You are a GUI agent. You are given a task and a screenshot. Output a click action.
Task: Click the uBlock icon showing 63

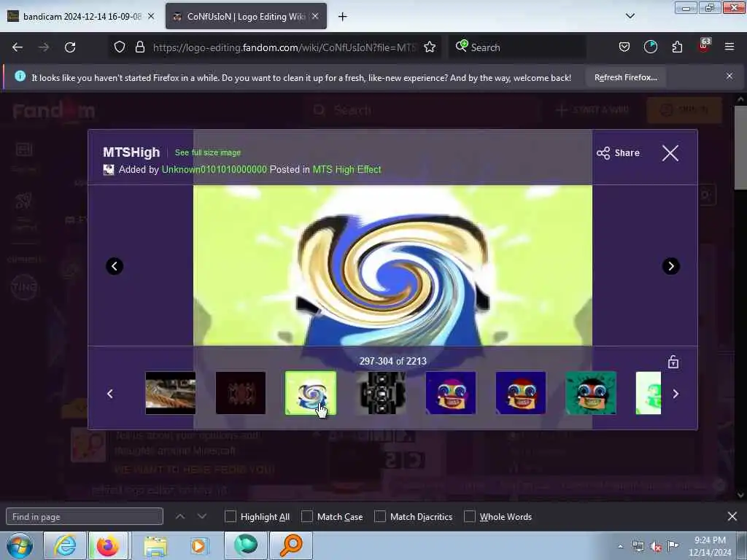pyautogui.click(x=704, y=46)
